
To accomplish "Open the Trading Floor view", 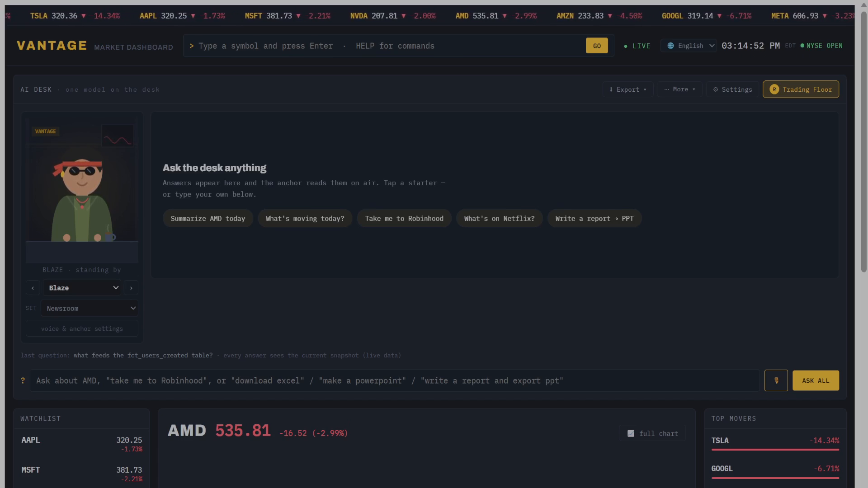I will (x=801, y=89).
